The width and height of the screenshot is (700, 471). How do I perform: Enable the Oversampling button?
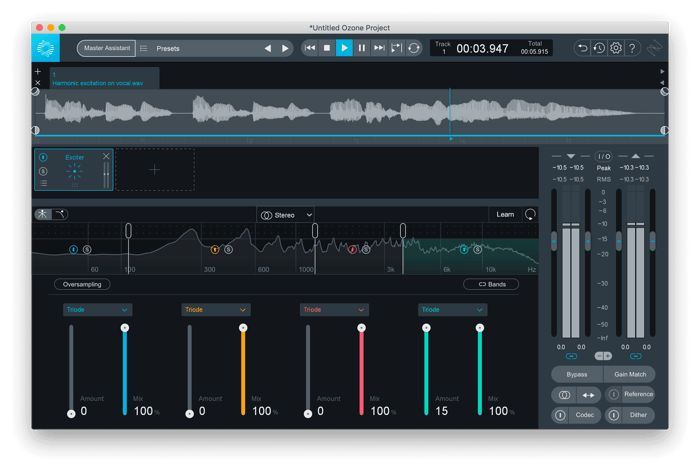coord(82,284)
